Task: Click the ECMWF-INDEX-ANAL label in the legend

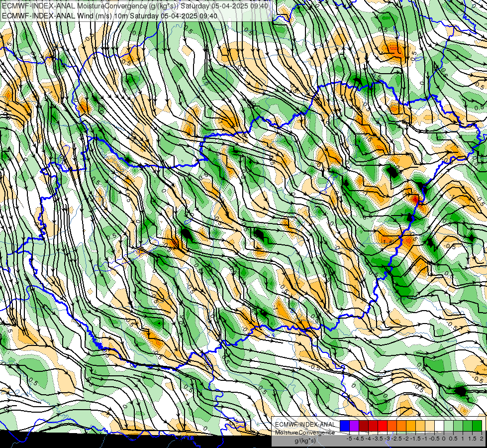Action: (x=305, y=425)
